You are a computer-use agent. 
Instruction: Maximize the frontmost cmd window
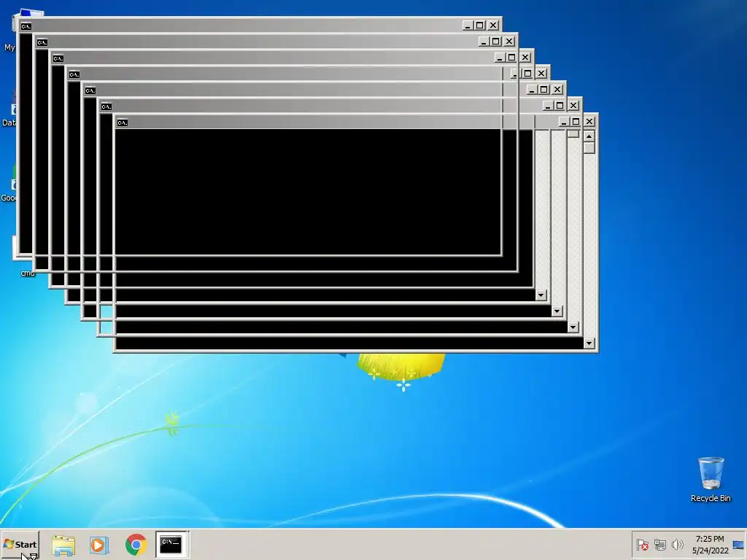click(576, 122)
